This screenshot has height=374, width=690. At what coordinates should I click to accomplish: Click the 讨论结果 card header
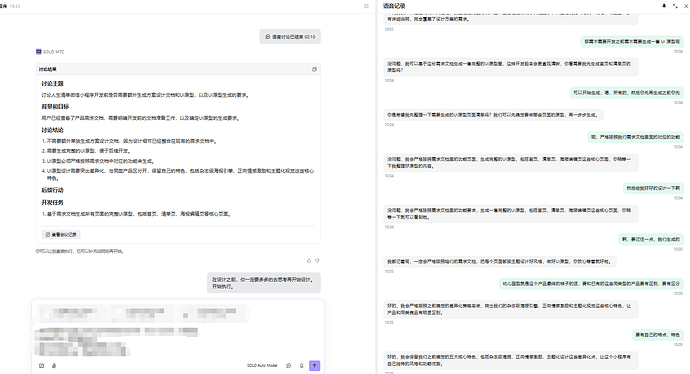coord(178,70)
